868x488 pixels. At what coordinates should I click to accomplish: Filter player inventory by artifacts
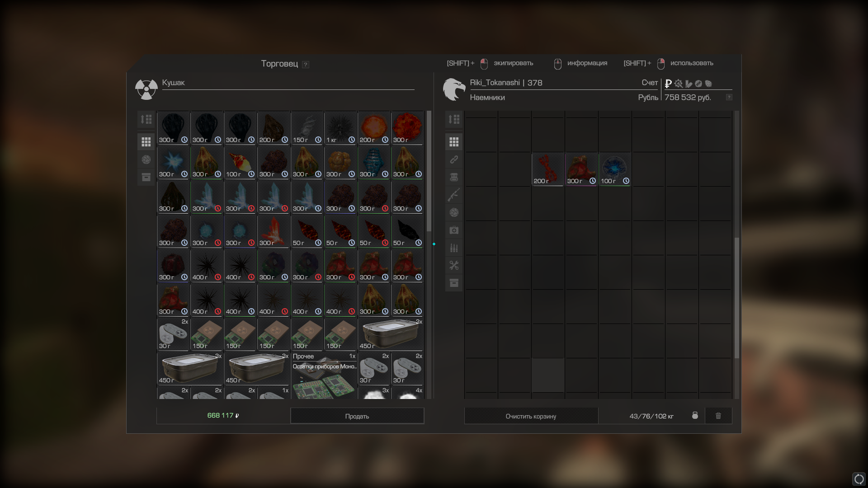pyautogui.click(x=454, y=212)
